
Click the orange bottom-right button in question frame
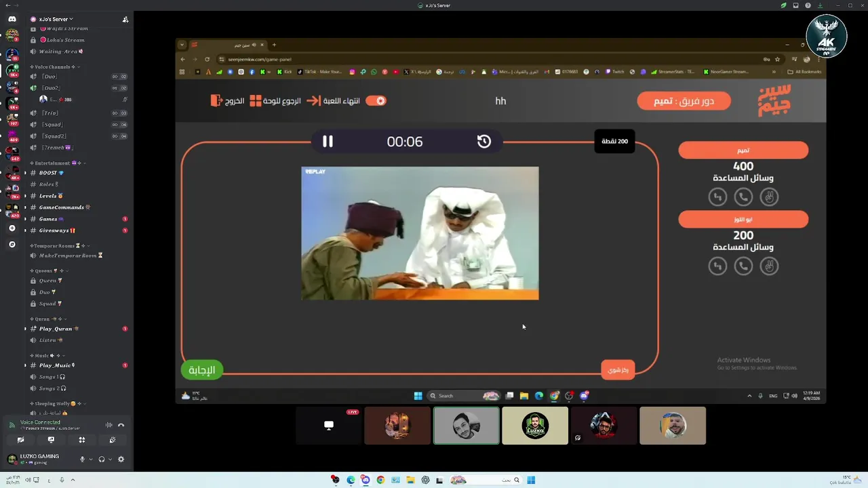click(618, 369)
